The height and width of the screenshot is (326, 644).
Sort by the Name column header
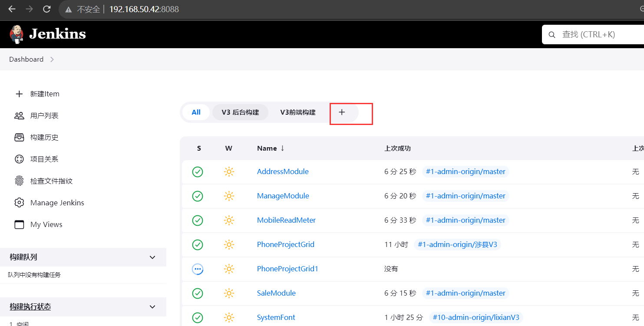click(x=271, y=148)
